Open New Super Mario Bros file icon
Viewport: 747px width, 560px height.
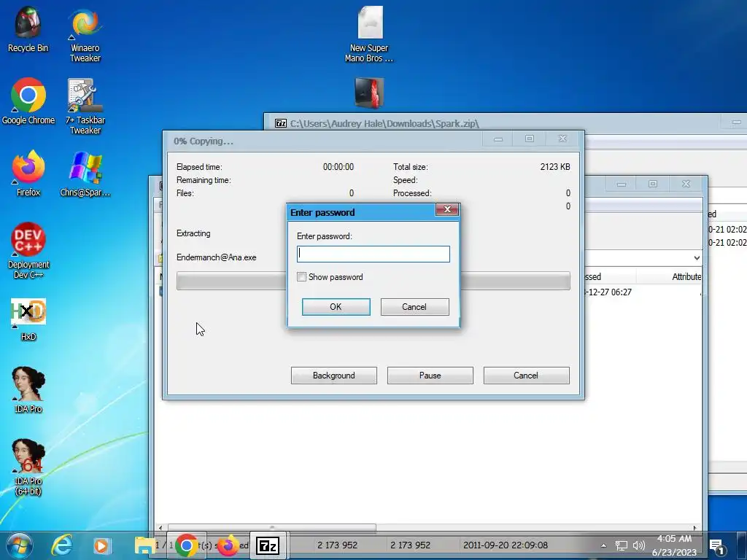click(x=369, y=34)
